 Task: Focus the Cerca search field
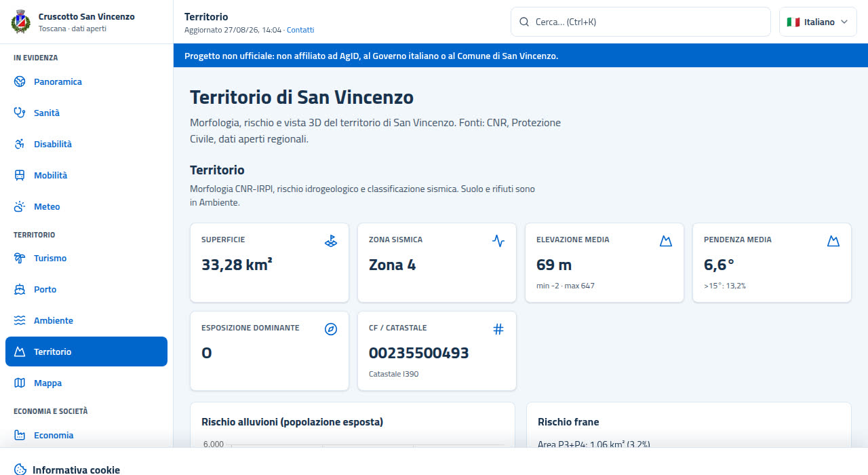pyautogui.click(x=640, y=22)
